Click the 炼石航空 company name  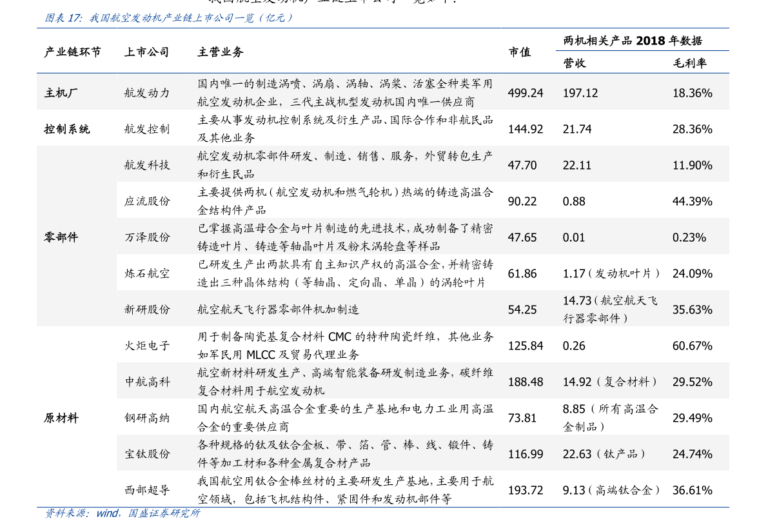[x=149, y=273]
